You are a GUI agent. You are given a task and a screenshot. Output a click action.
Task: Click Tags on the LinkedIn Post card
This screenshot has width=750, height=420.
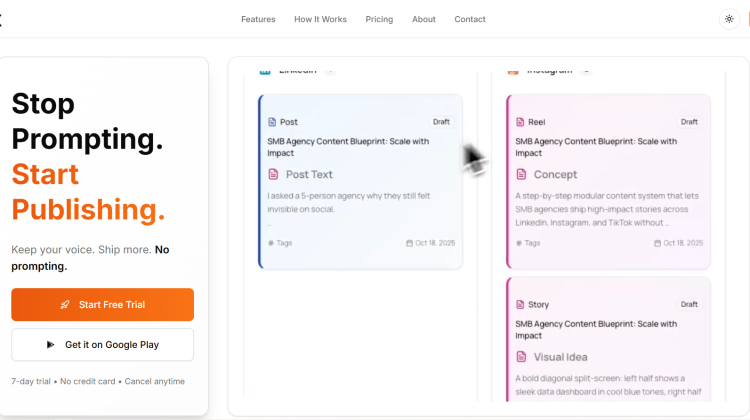pos(280,243)
